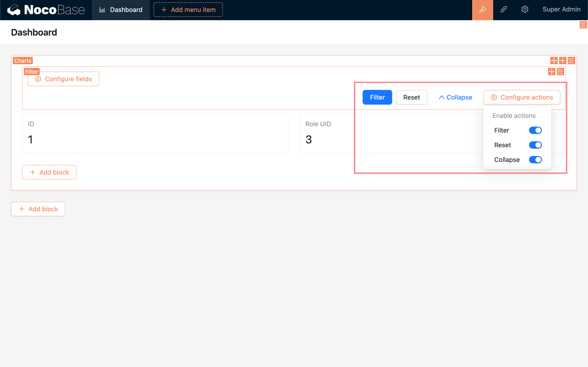The image size is (588, 367).
Task: Open Filter block hamburger settings menu
Action: pyautogui.click(x=560, y=72)
